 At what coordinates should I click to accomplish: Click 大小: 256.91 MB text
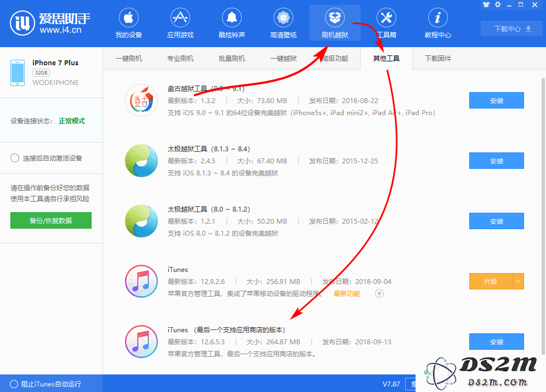point(274,281)
